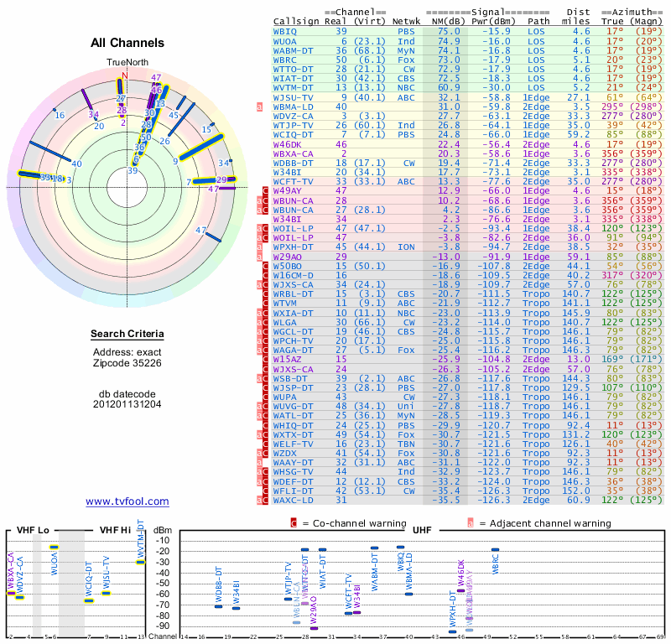The image size is (671, 644).
Task: Click the co-channel icon beside W50BO
Action: coord(265,266)
